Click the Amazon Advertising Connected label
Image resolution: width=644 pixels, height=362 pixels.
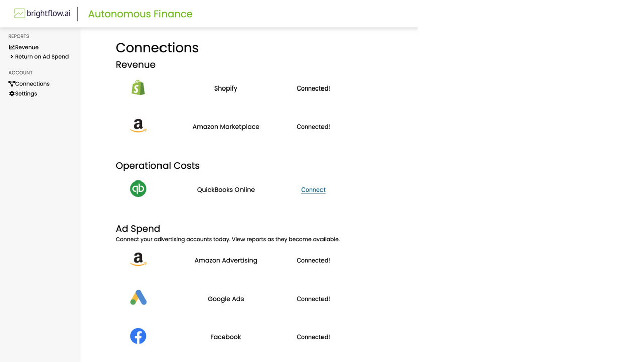click(313, 260)
